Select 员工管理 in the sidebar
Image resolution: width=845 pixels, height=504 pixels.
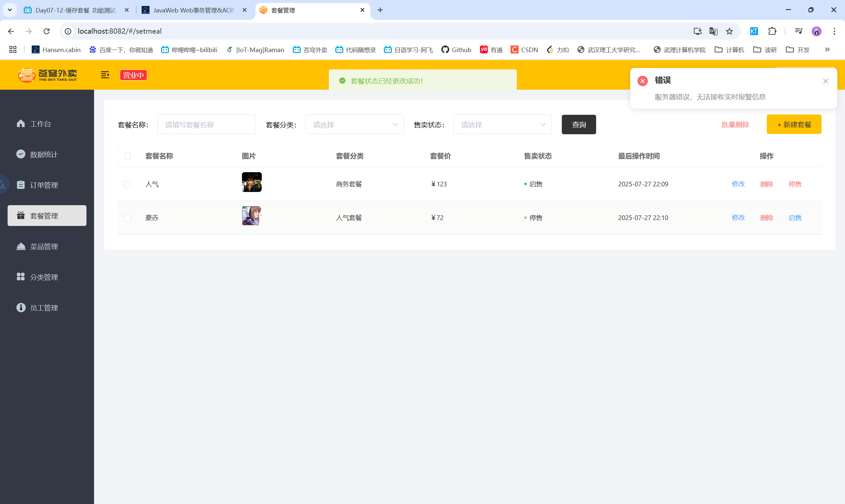(44, 308)
